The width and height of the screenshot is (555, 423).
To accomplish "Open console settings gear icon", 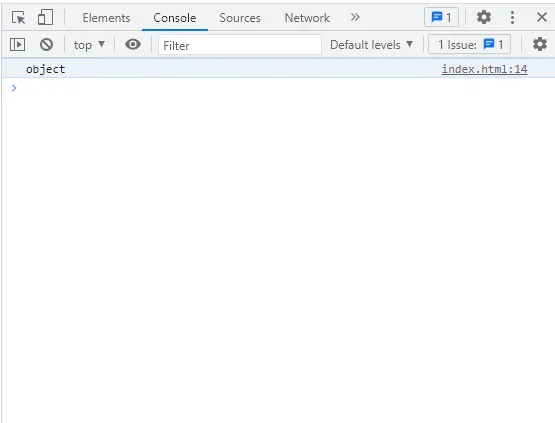I will (540, 44).
